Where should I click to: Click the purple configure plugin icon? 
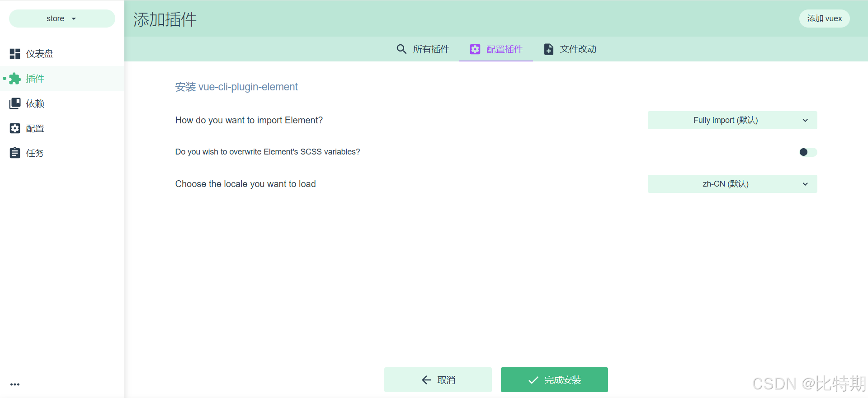tap(475, 49)
